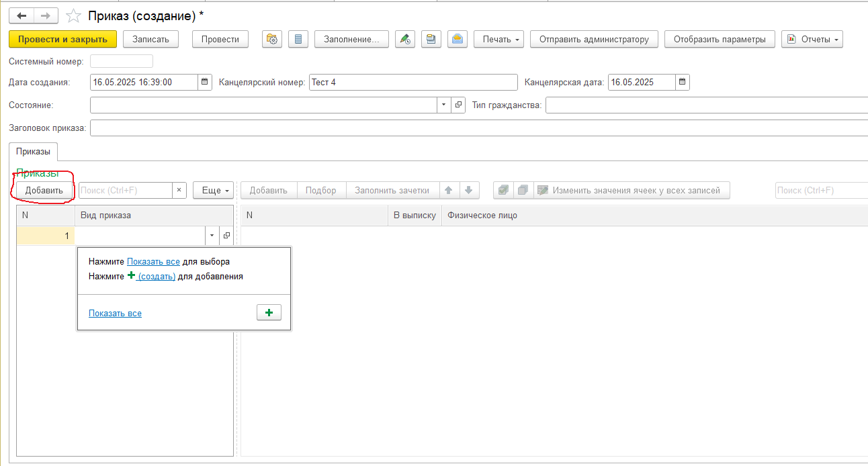Click the envelope toolbar icon
The height and width of the screenshot is (466, 868).
[x=458, y=40]
